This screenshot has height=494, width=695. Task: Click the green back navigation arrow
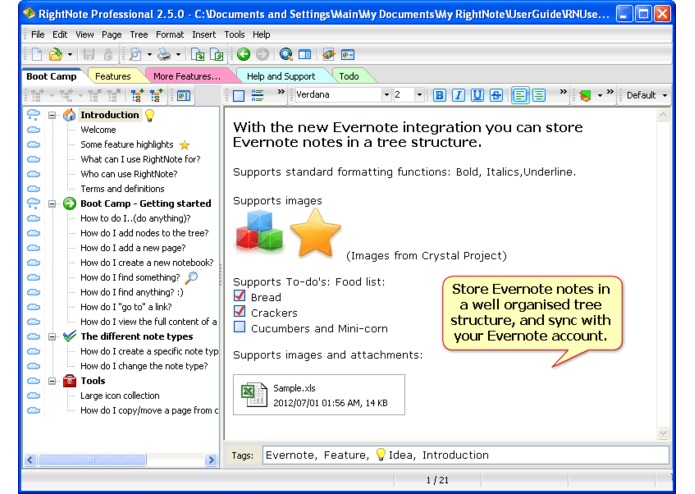click(x=243, y=54)
